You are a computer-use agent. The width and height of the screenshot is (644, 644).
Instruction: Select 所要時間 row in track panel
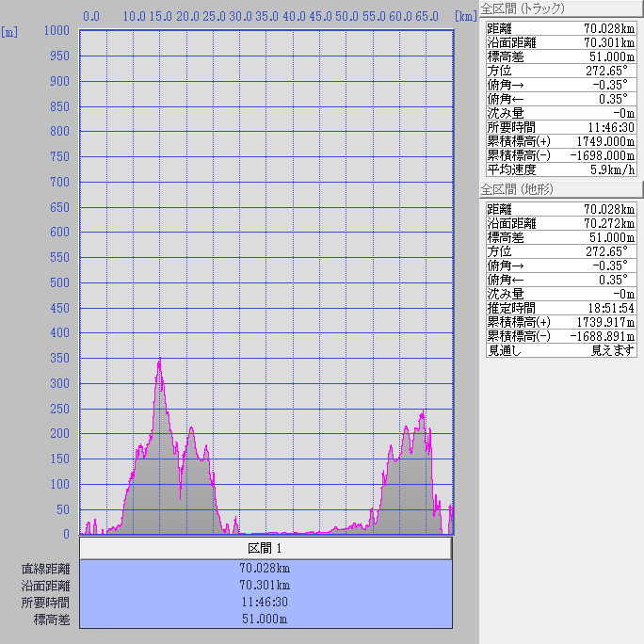561,127
